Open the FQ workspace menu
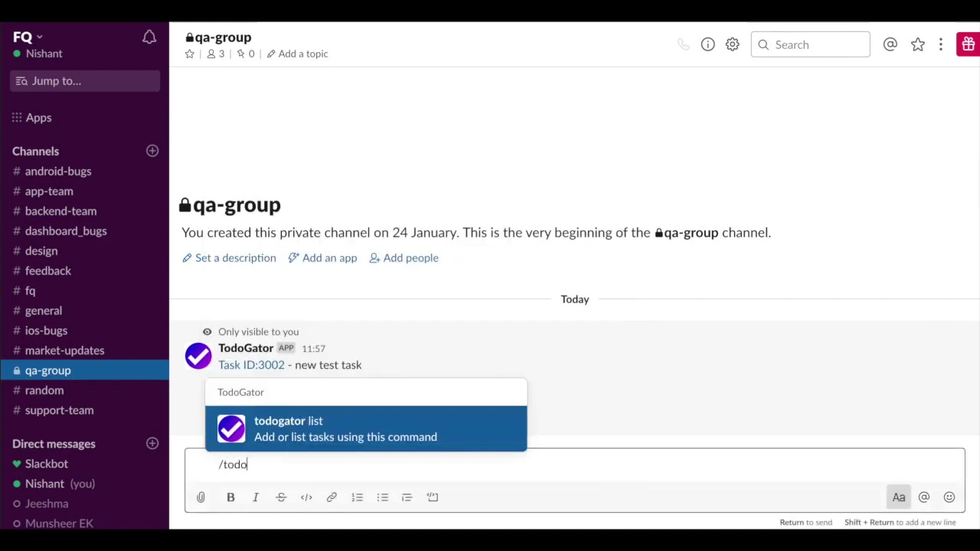 28,37
